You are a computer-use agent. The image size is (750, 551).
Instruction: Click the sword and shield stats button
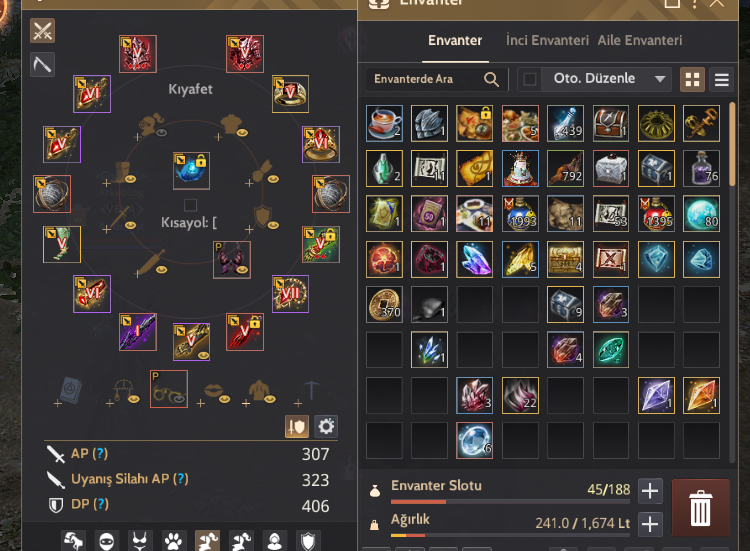tap(297, 426)
